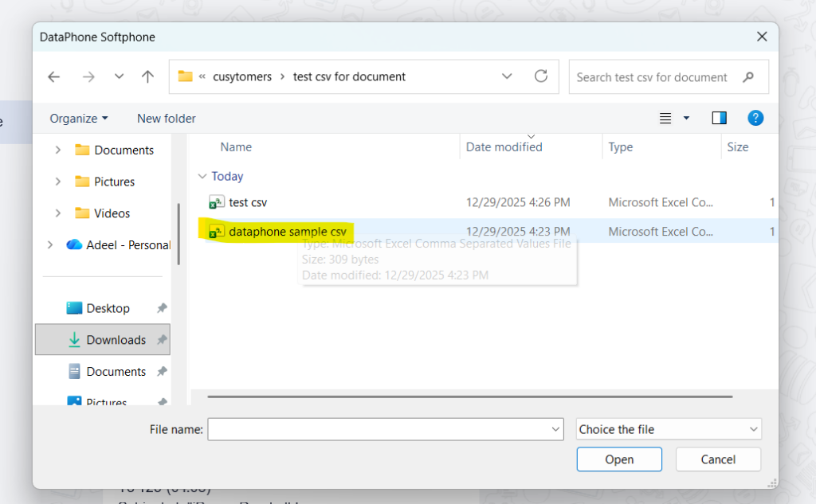Click the File name input field
The height and width of the screenshot is (504, 816).
(379, 429)
